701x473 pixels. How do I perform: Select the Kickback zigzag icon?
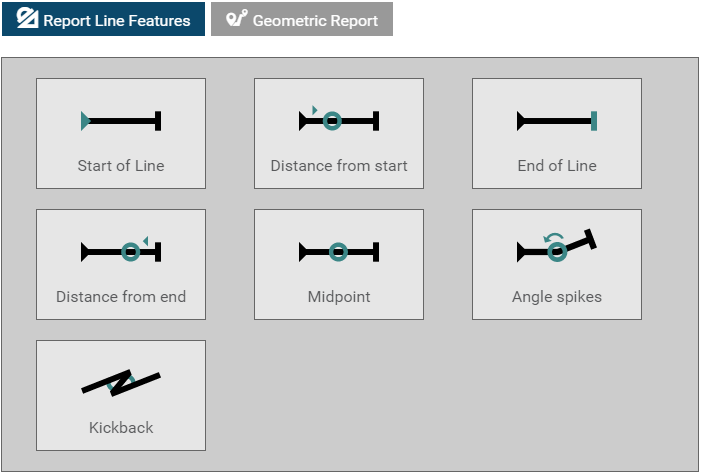tap(120, 382)
